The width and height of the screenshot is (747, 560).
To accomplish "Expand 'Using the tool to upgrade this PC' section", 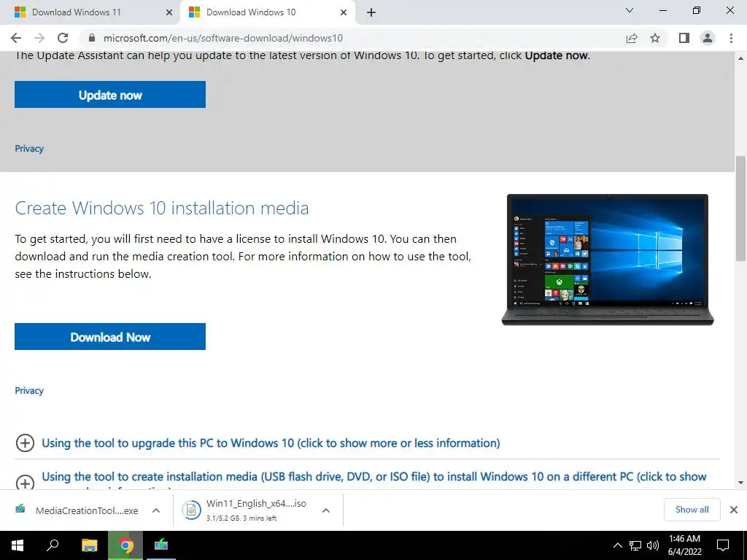I will tap(25, 443).
